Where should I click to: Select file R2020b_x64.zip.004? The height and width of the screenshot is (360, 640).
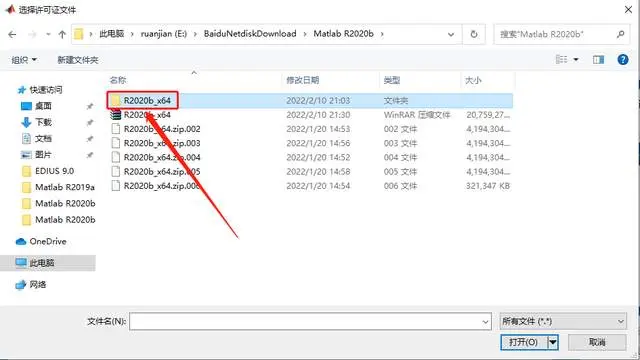pos(310,158)
